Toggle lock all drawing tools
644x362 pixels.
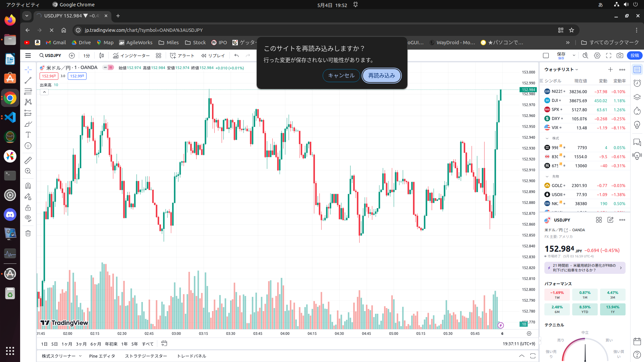pos(28,208)
